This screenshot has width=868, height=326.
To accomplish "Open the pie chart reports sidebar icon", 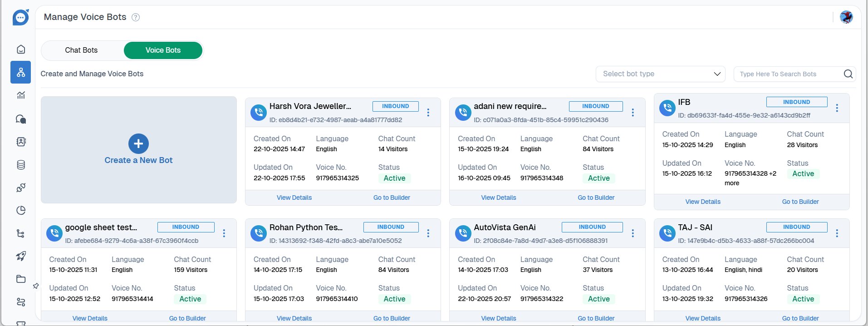I will click(x=21, y=210).
